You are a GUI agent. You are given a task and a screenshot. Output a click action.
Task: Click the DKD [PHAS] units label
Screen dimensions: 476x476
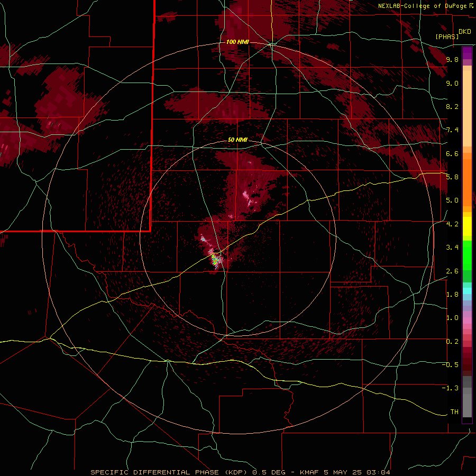pyautogui.click(x=453, y=34)
